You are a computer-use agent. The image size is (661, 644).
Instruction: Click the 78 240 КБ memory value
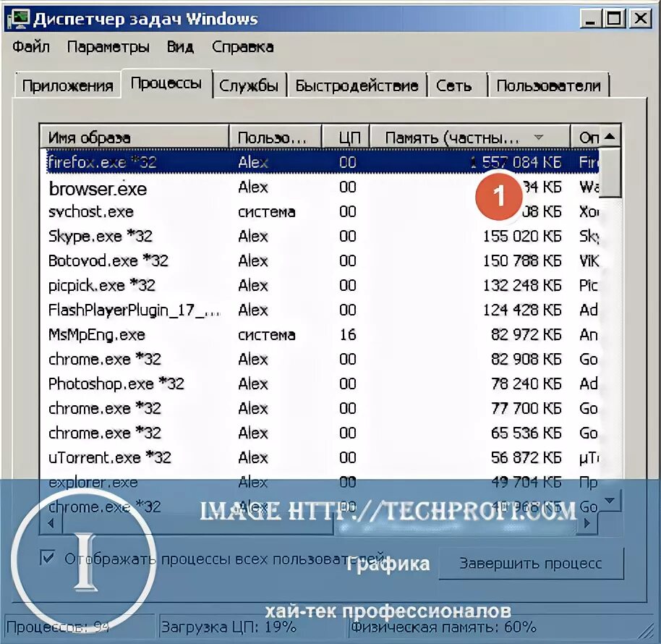(526, 384)
